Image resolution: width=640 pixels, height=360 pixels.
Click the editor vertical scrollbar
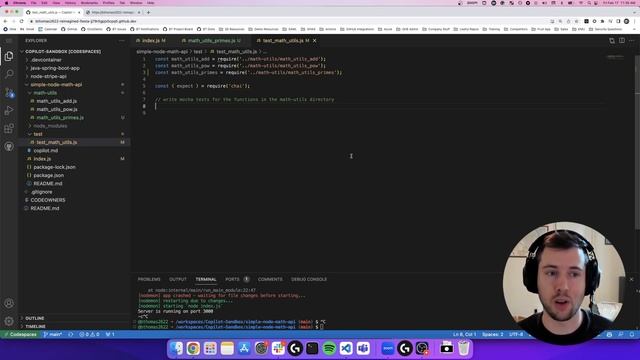pos(637,143)
